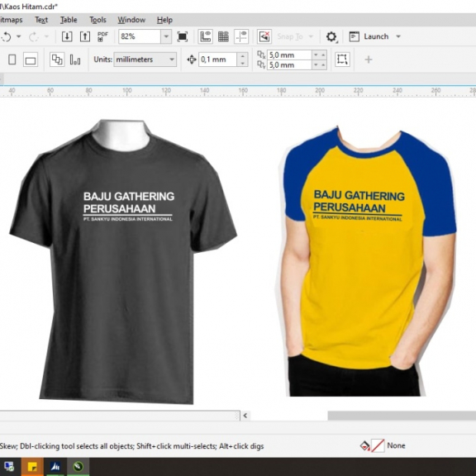Toggle the Show guidelines icon
This screenshot has width=476, height=476.
241,36
